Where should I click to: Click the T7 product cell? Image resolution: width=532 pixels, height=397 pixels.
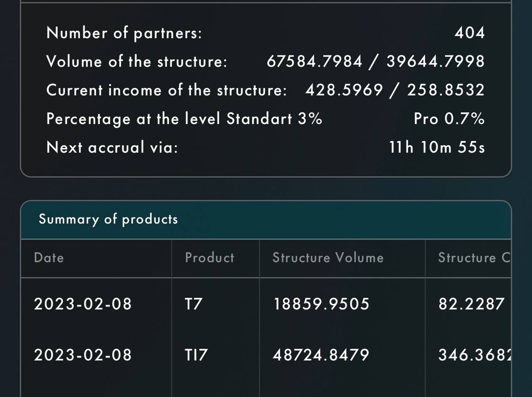(x=194, y=304)
